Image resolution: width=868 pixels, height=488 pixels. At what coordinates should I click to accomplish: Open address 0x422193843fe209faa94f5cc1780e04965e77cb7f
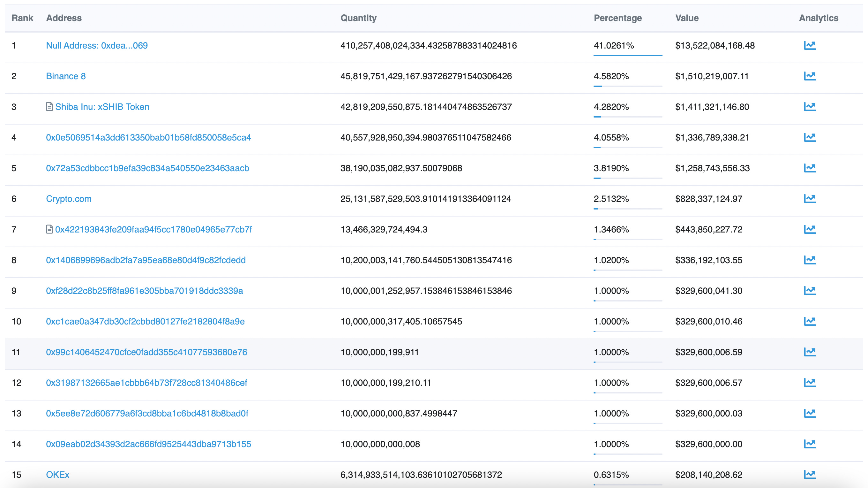click(x=153, y=230)
